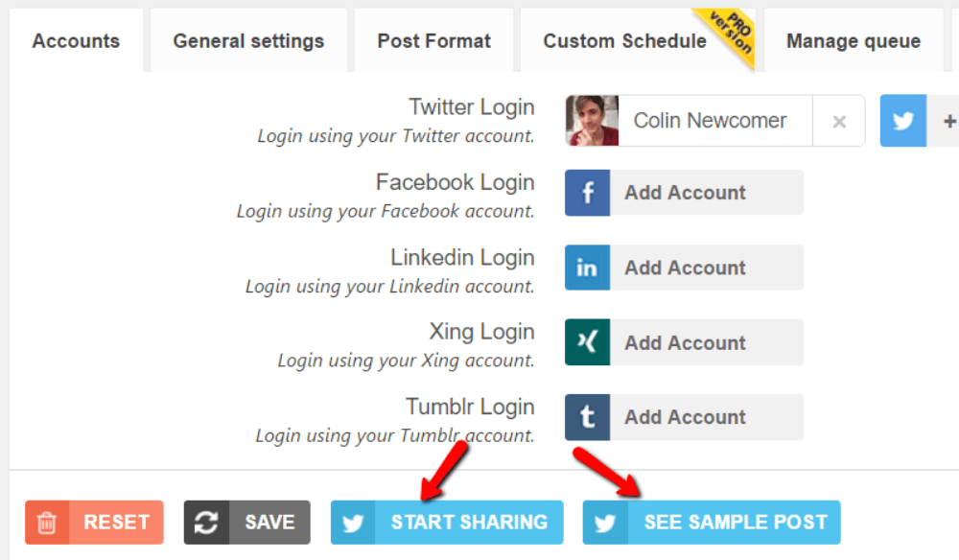
Task: Click the Facebook icon beside Add Account
Action: pos(587,192)
